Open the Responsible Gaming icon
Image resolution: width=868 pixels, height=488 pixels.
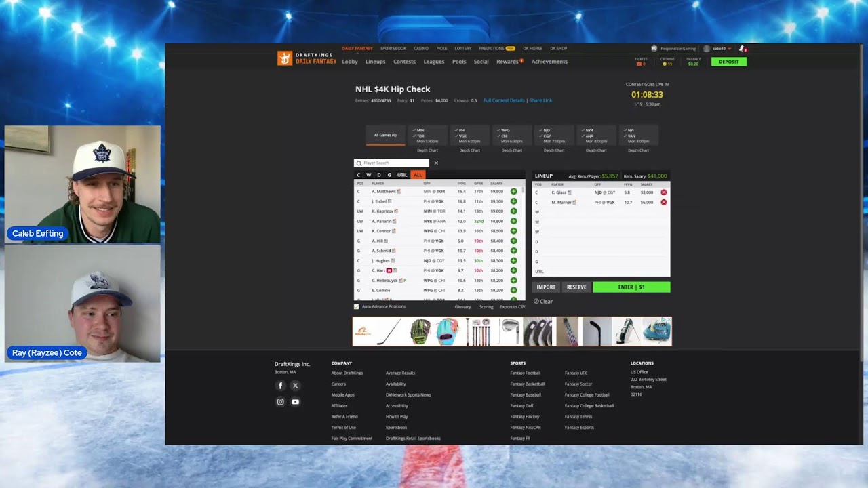[x=654, y=49]
